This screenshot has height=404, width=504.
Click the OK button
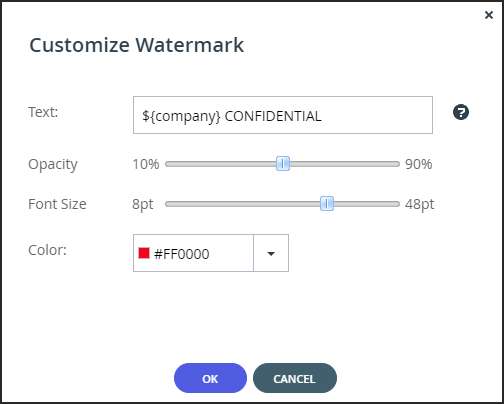pos(210,378)
